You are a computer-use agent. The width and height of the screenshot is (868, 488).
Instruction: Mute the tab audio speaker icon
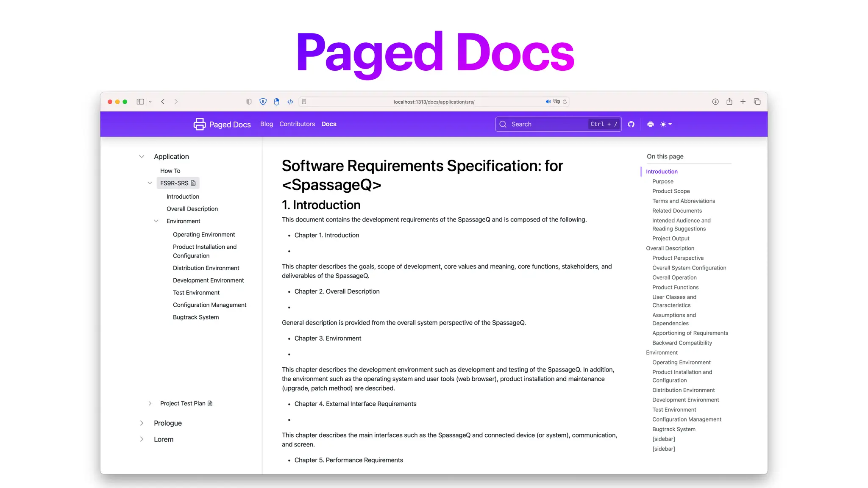pyautogui.click(x=548, y=102)
